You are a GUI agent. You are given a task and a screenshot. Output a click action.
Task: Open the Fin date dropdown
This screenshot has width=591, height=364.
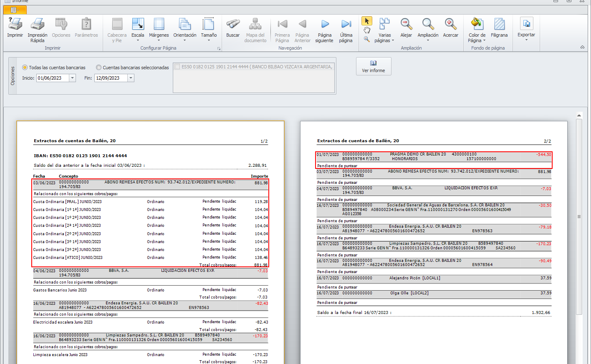131,78
